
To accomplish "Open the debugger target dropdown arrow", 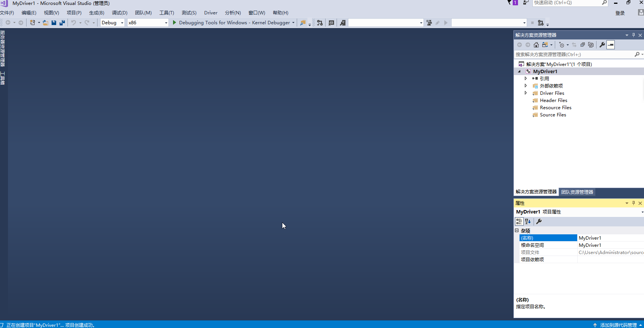I will coord(293,23).
